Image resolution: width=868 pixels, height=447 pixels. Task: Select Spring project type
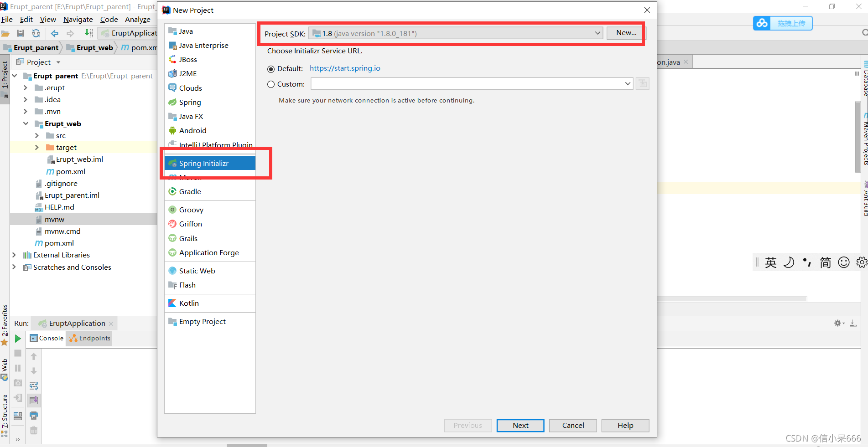click(209, 102)
